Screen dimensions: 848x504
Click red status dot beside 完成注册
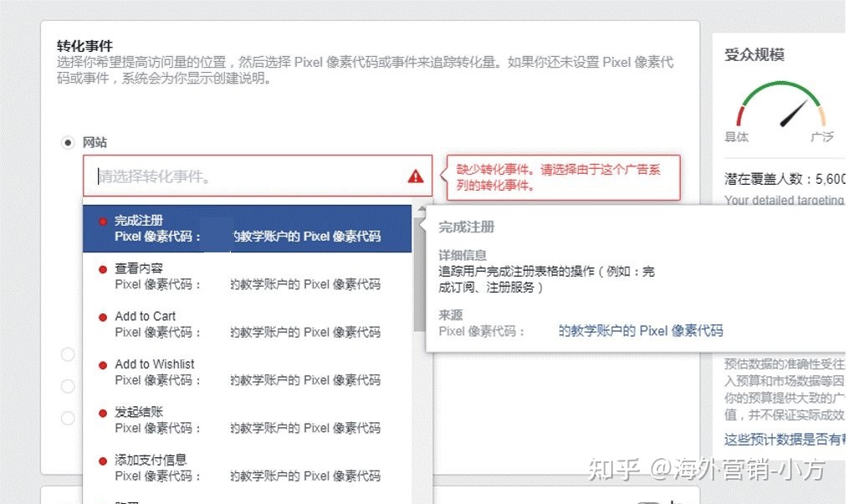[103, 221]
